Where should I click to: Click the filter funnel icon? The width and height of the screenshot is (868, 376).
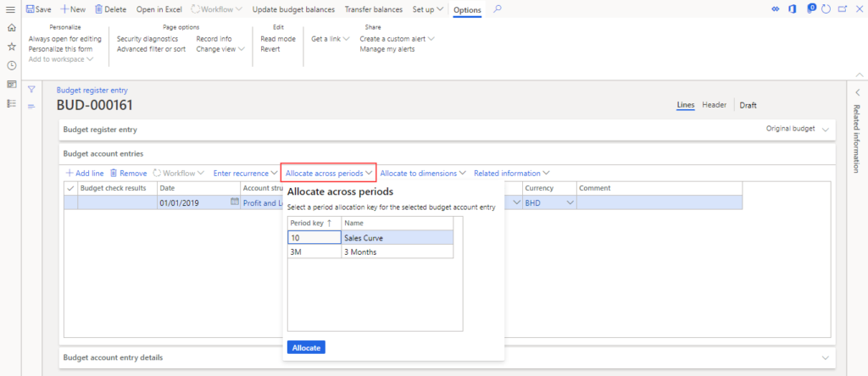(x=31, y=89)
